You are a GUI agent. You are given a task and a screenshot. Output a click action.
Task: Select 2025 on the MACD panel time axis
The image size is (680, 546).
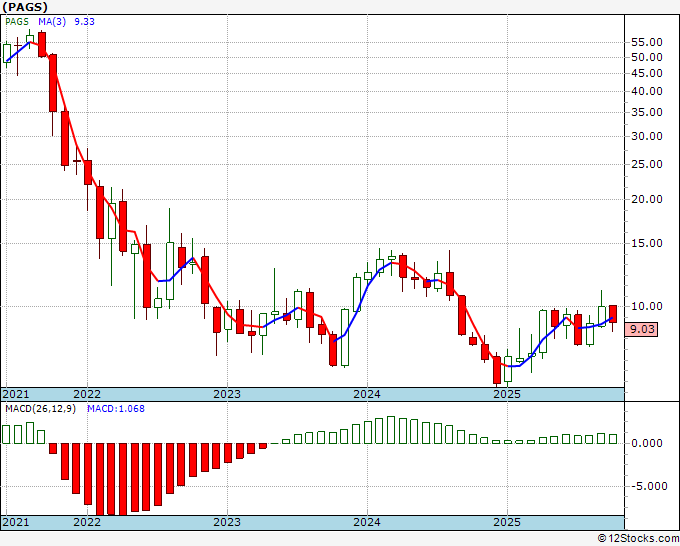(x=507, y=522)
